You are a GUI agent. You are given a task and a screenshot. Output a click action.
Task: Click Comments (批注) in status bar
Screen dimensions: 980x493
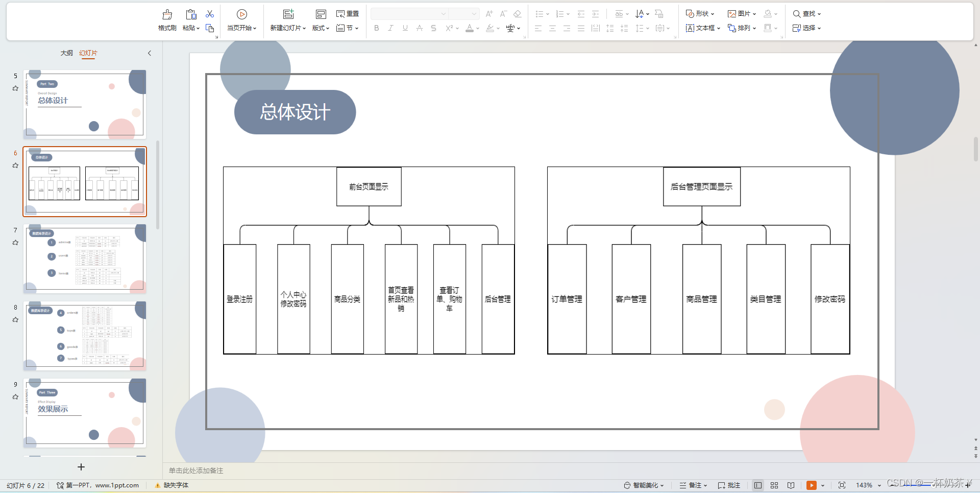[729, 485]
